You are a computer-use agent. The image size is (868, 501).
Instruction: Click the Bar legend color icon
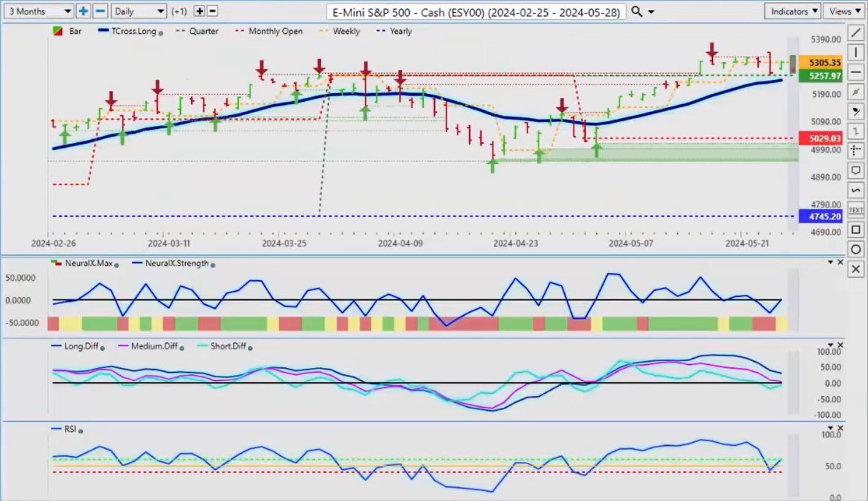[x=57, y=31]
